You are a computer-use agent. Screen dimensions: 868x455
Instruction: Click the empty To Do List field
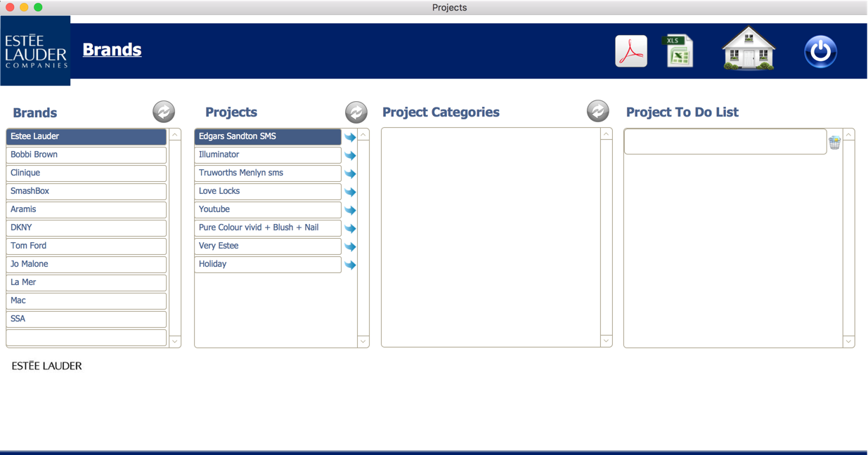pyautogui.click(x=725, y=141)
